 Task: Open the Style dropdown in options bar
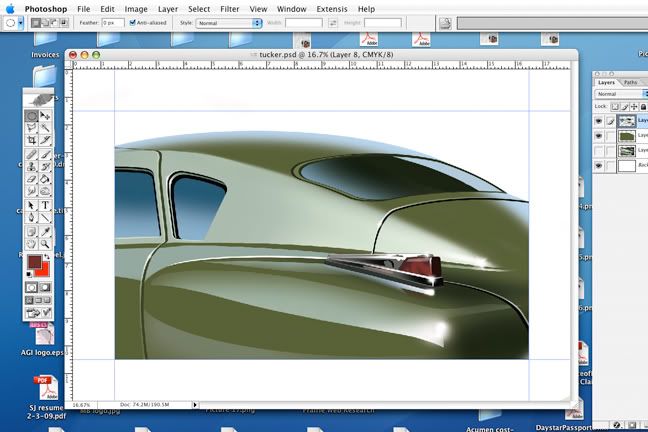(229, 23)
